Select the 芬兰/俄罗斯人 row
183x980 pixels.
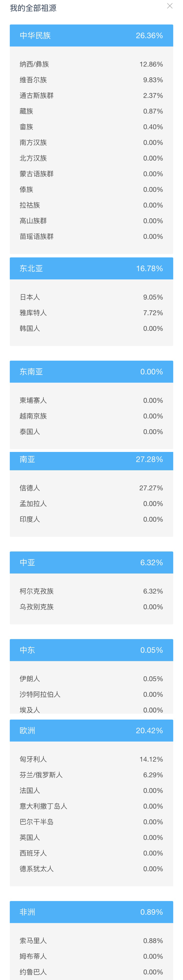click(91, 774)
